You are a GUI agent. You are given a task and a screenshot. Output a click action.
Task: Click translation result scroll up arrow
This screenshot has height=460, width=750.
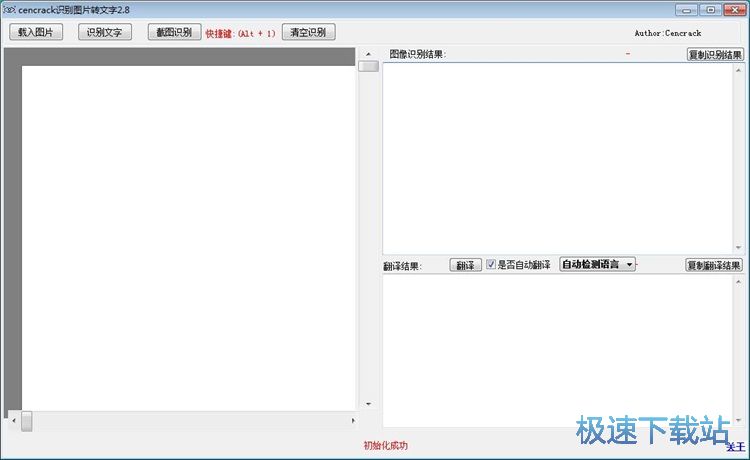(x=739, y=282)
